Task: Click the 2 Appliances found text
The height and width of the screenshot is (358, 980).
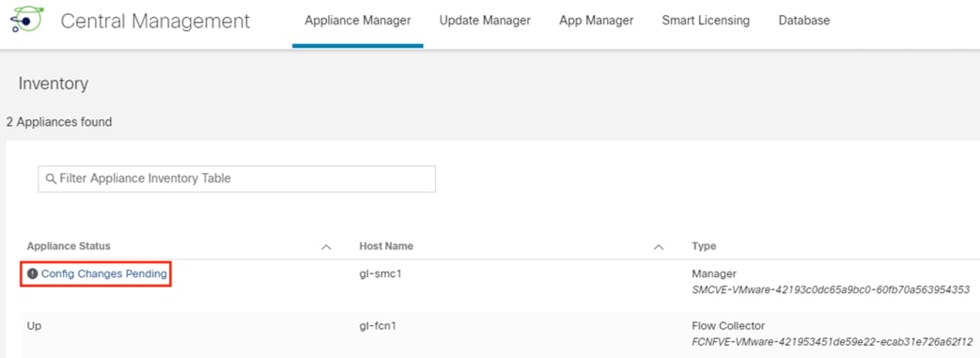Action: 59,122
